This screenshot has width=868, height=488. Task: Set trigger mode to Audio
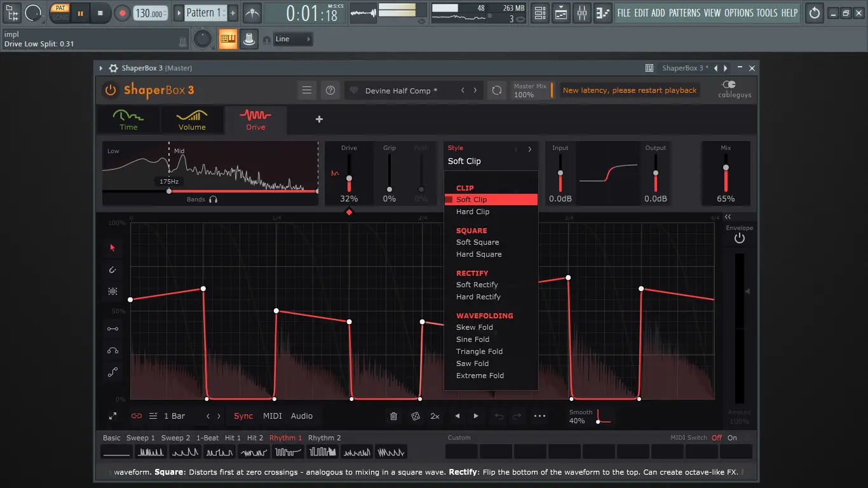[302, 416]
